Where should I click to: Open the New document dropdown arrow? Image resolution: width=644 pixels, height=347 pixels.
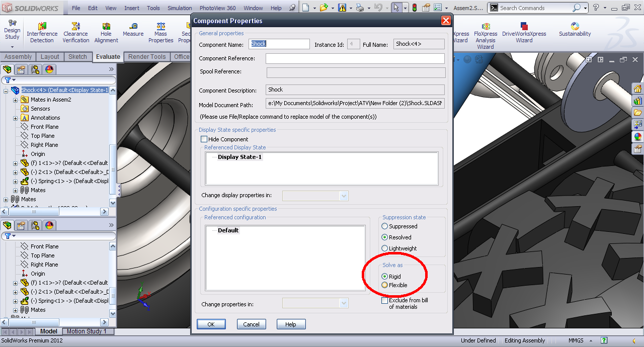pos(314,8)
